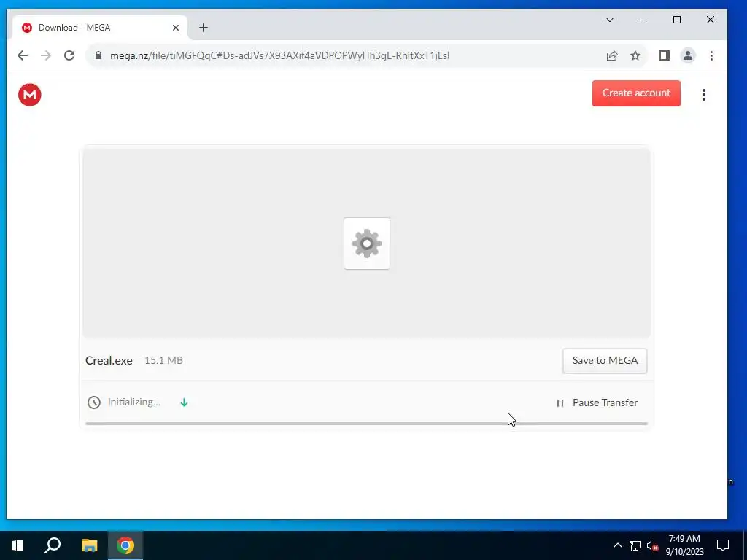747x560 pixels.
Task: Click the Create account button
Action: pyautogui.click(x=636, y=93)
